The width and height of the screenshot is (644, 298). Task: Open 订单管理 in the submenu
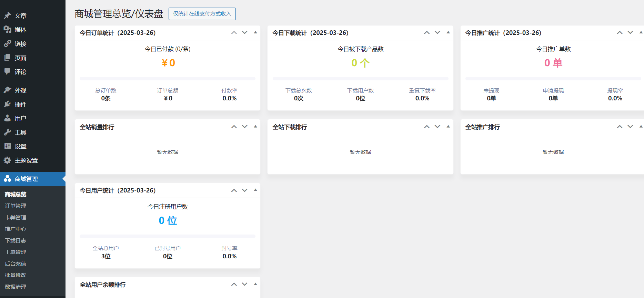coord(16,206)
